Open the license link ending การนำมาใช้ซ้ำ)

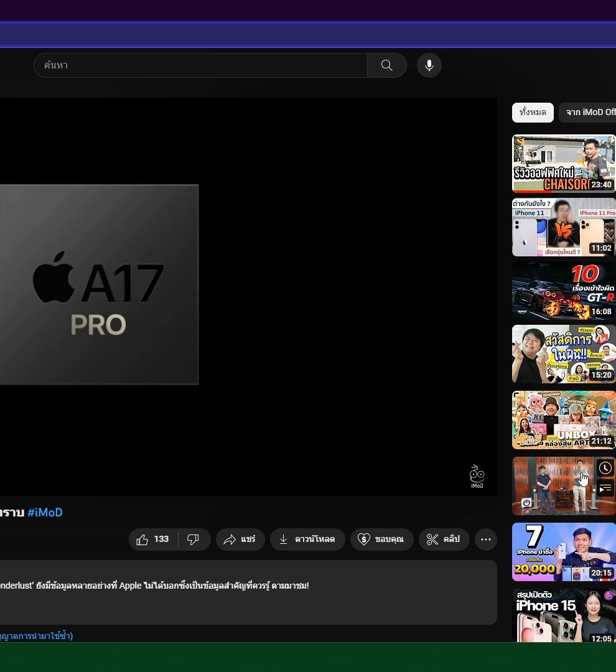click(37, 635)
